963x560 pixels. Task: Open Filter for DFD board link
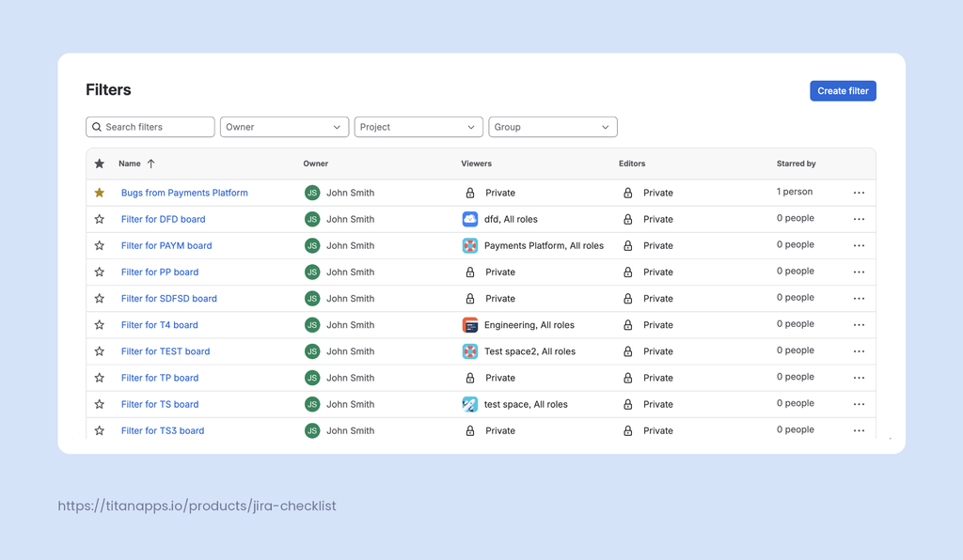point(164,219)
